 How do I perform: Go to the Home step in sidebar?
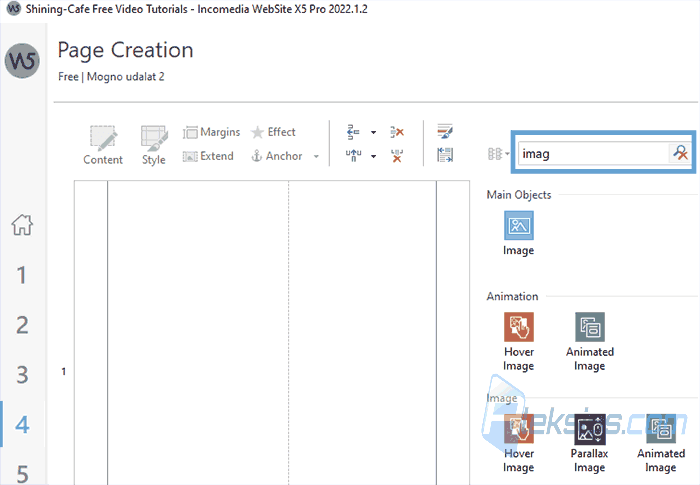[22, 225]
